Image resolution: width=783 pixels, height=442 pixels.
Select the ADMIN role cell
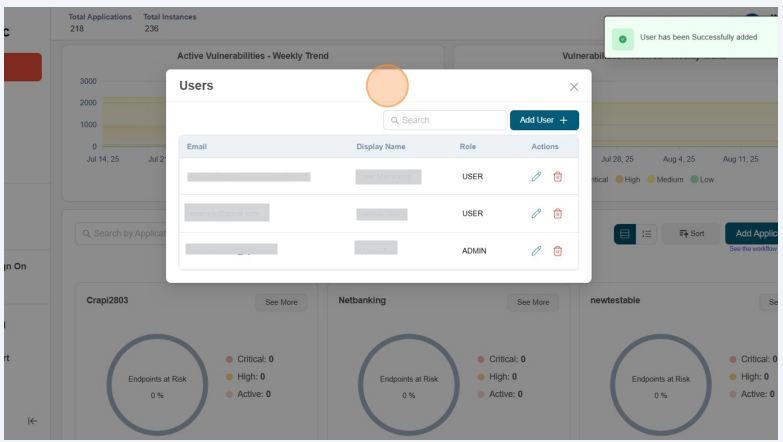point(474,251)
